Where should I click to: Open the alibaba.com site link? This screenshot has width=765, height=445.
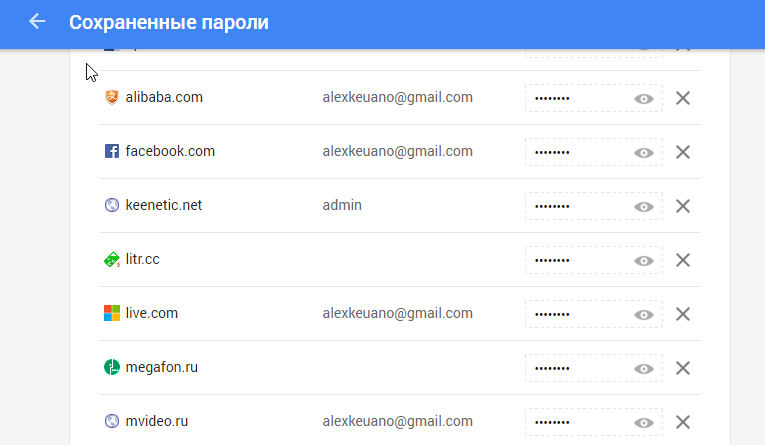[164, 97]
